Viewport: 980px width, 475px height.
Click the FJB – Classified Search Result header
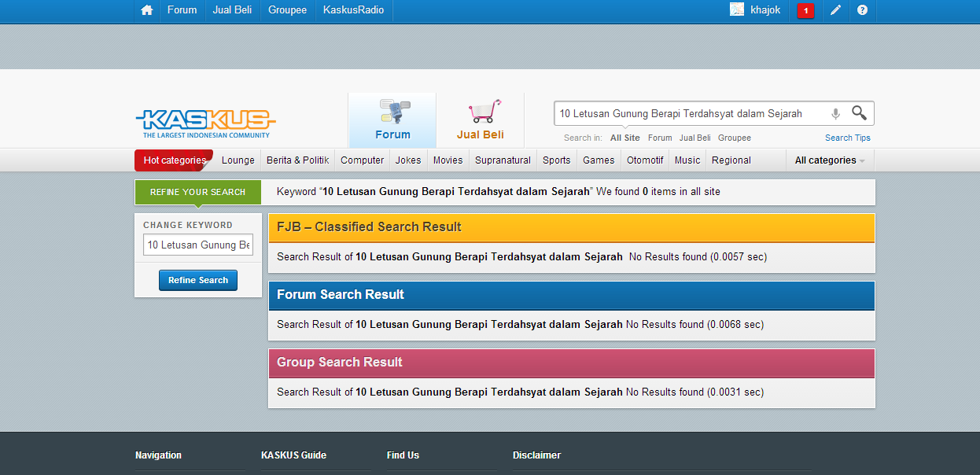coord(572,227)
